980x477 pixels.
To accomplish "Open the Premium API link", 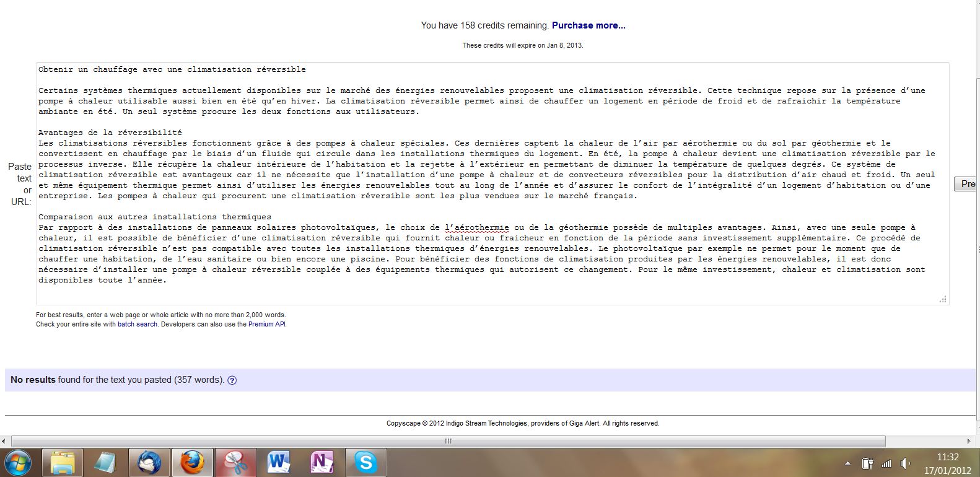I will pyautogui.click(x=266, y=324).
